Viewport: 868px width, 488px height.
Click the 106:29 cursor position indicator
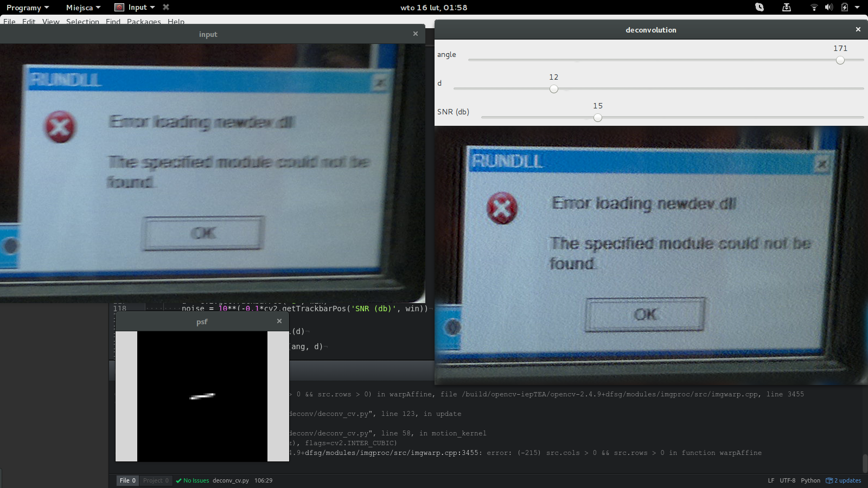pyautogui.click(x=263, y=480)
